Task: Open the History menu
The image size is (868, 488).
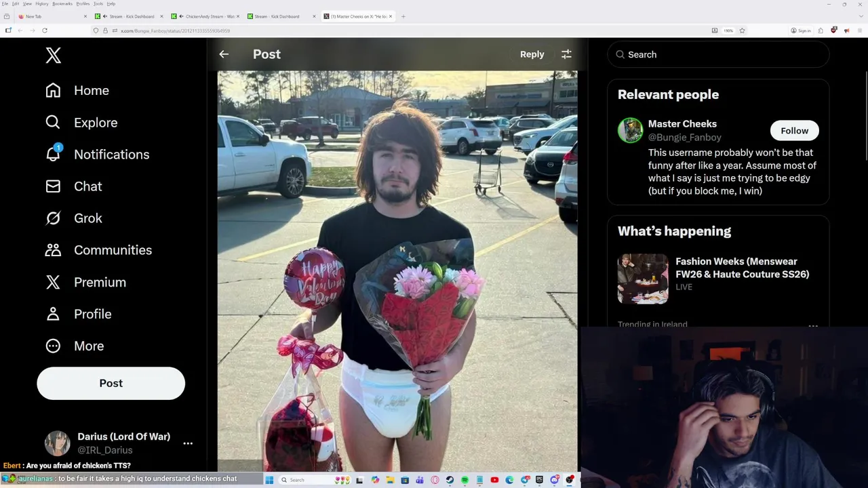Action: (x=41, y=3)
